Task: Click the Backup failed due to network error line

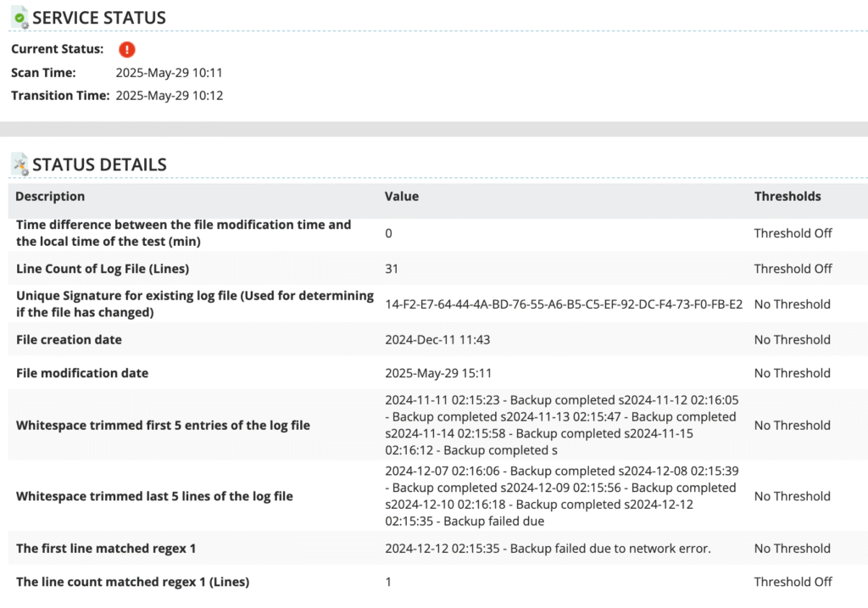Action: 548,549
